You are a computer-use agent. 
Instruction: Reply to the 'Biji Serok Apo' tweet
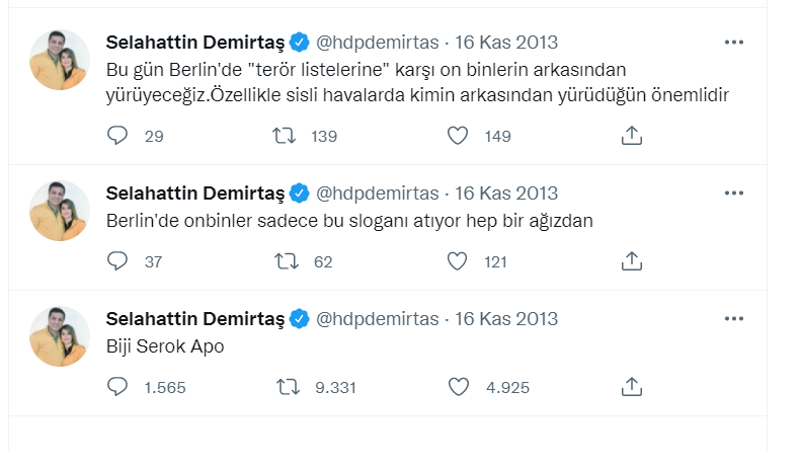118,387
